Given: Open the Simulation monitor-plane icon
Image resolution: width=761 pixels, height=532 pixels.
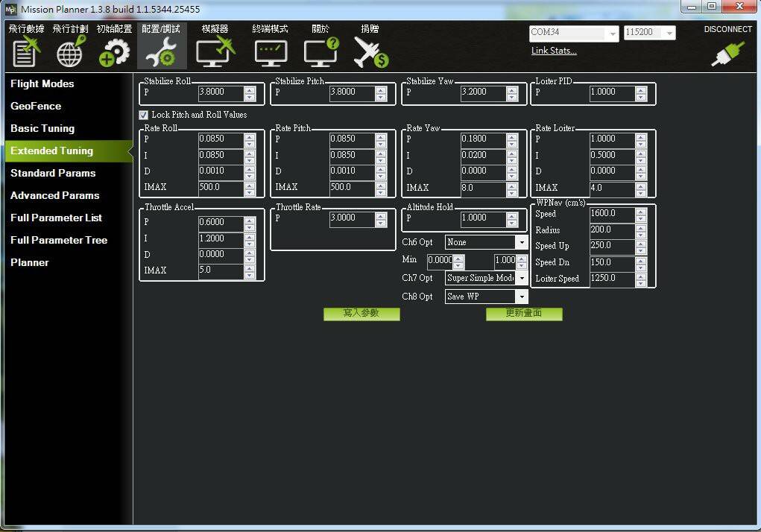Looking at the screenshot, I should [x=215, y=52].
